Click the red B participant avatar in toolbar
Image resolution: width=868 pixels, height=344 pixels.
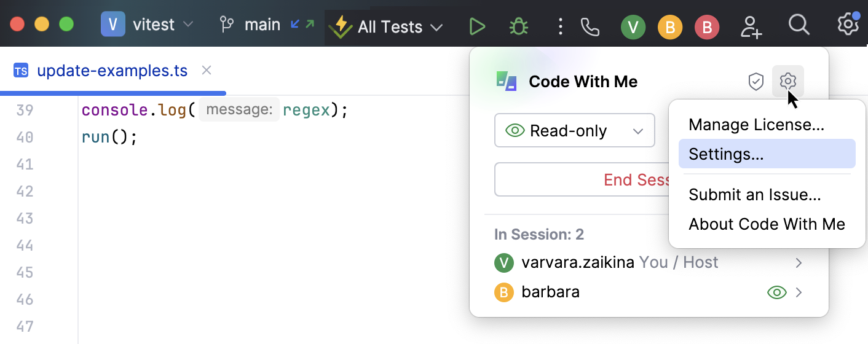pyautogui.click(x=707, y=28)
